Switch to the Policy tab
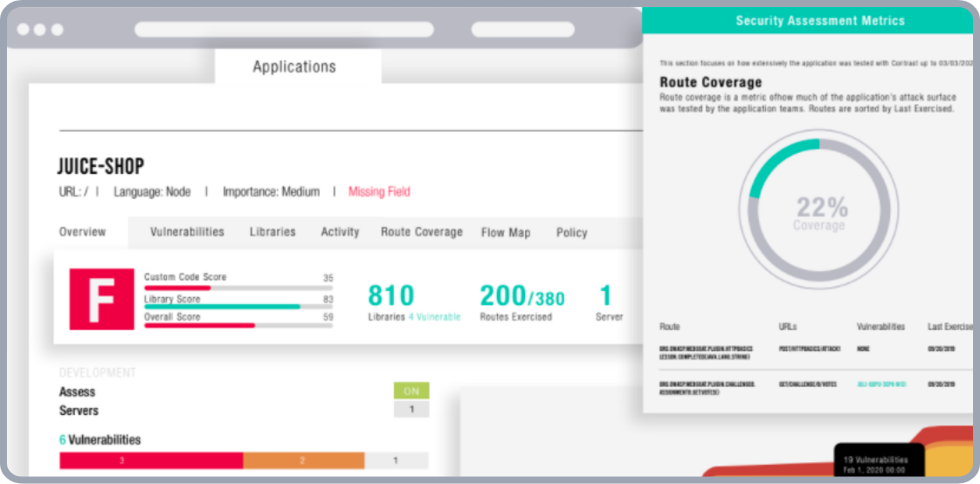Viewport: 980px width, 484px height. pyautogui.click(x=572, y=232)
